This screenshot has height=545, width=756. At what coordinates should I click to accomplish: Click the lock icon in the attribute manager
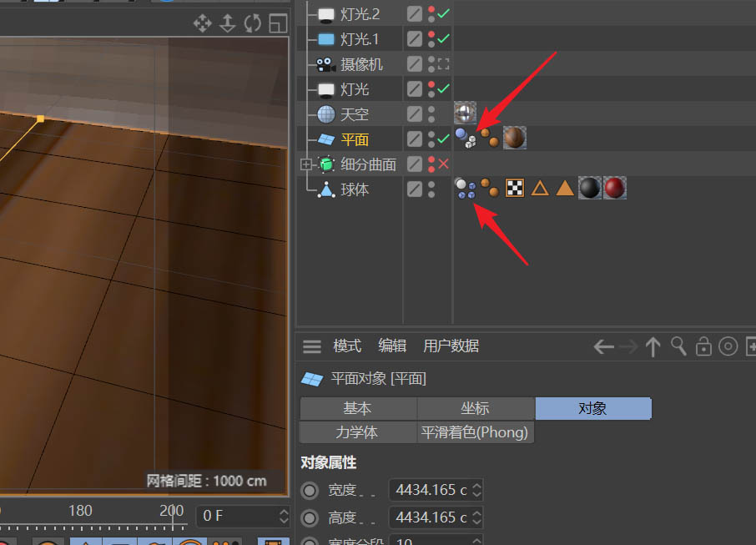point(704,346)
